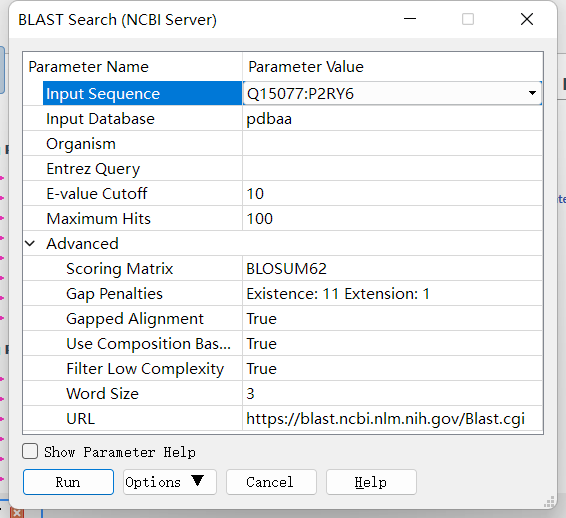Collapse the Advanced parameters section
Screen dimensions: 566x518
pyautogui.click(x=30, y=244)
